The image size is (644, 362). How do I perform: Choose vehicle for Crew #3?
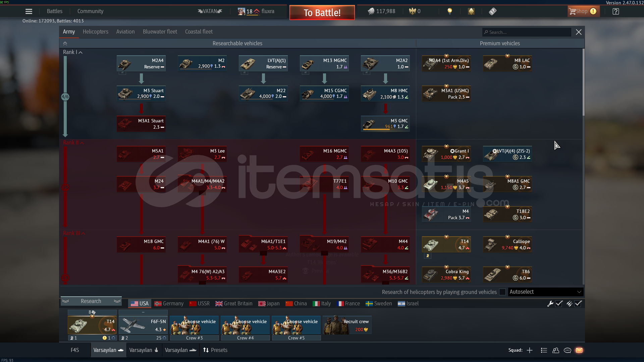point(194,325)
